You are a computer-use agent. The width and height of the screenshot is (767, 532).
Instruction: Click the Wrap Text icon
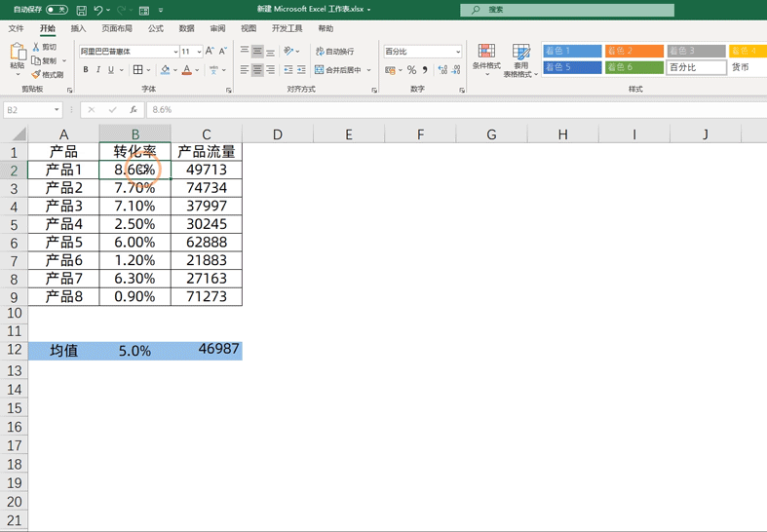tap(320, 52)
